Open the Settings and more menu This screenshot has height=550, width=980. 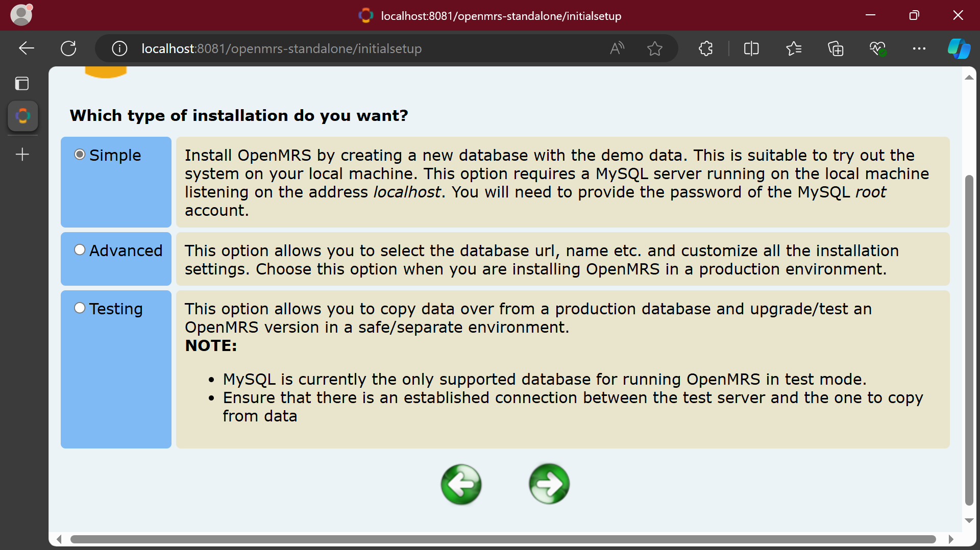pos(919,48)
